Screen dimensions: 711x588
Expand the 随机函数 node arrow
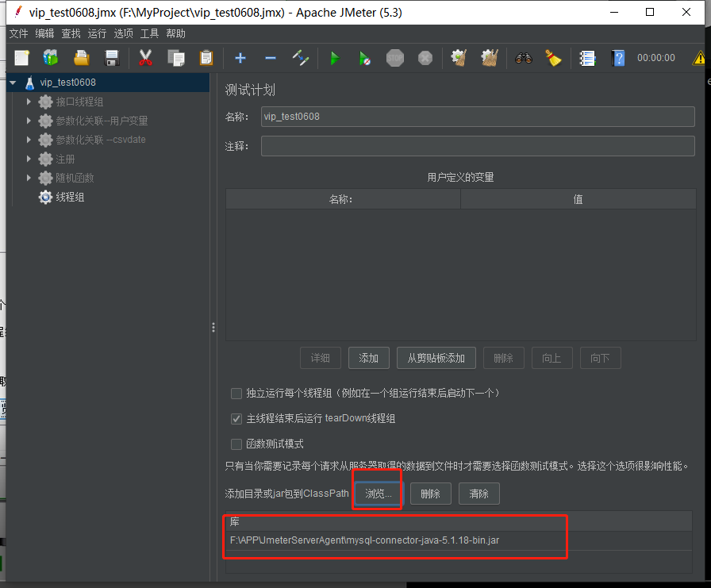coord(29,178)
